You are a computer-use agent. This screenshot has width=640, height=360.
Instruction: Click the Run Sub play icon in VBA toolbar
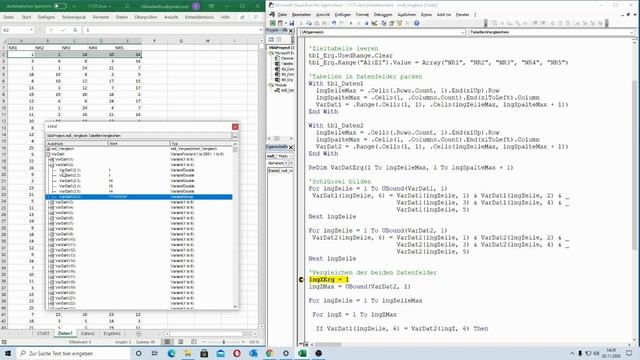351,23
